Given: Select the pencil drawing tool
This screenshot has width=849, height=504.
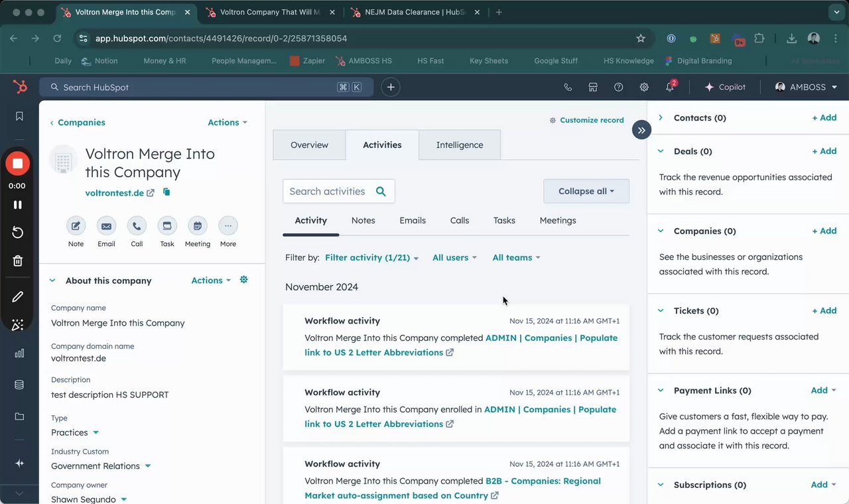Looking at the screenshot, I should pos(18,296).
